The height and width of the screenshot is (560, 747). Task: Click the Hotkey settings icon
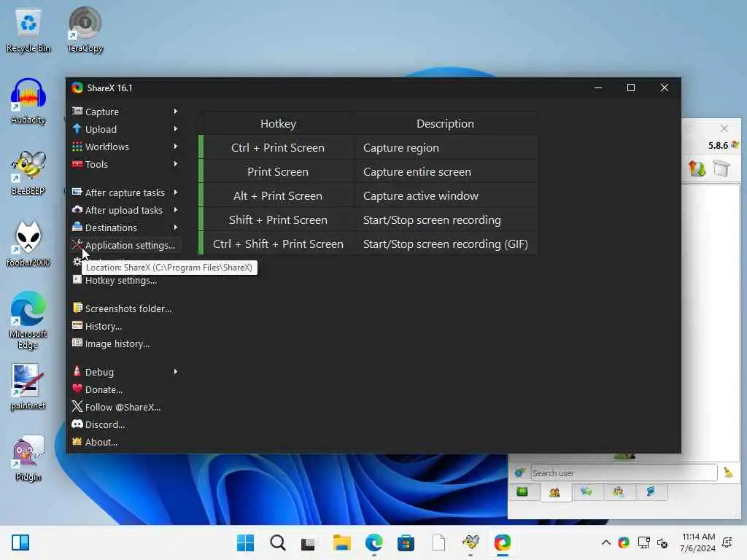click(x=77, y=279)
